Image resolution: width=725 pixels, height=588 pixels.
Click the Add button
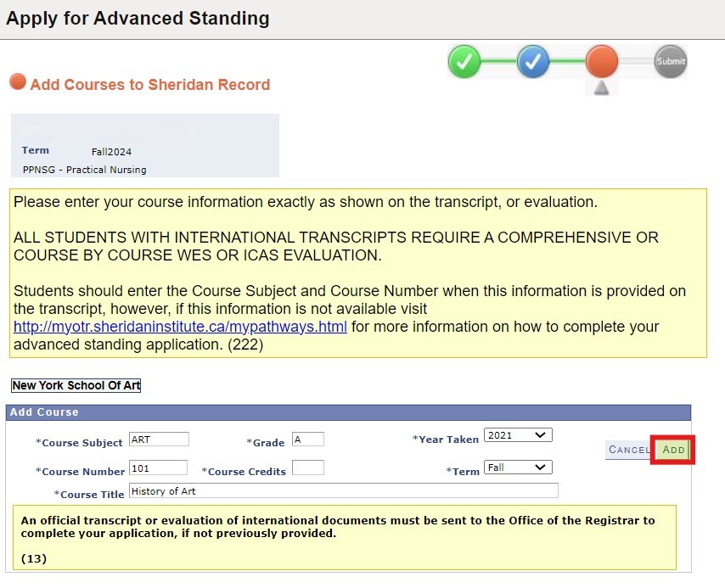pos(673,450)
